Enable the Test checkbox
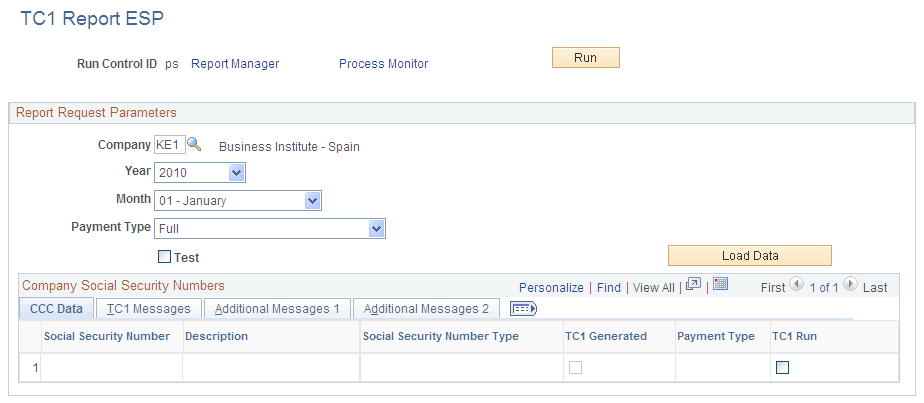This screenshot has width=924, height=403. coord(164,257)
